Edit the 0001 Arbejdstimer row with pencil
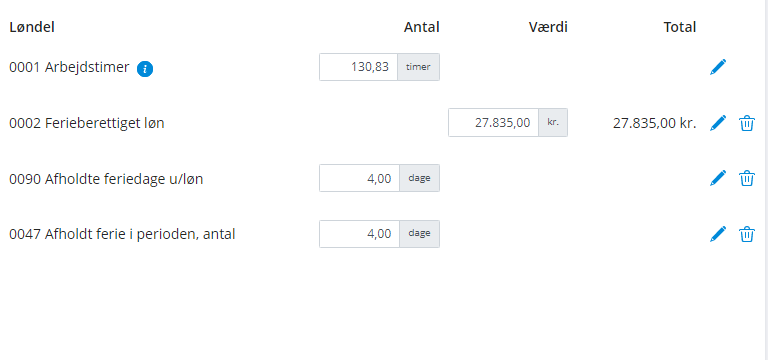 click(x=718, y=67)
